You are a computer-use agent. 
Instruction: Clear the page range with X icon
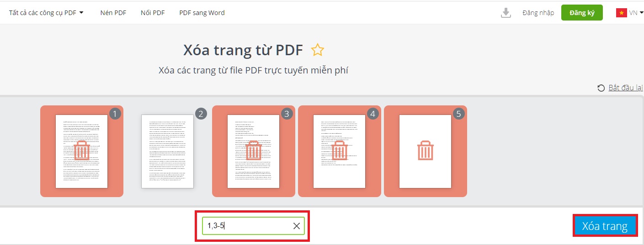click(297, 225)
